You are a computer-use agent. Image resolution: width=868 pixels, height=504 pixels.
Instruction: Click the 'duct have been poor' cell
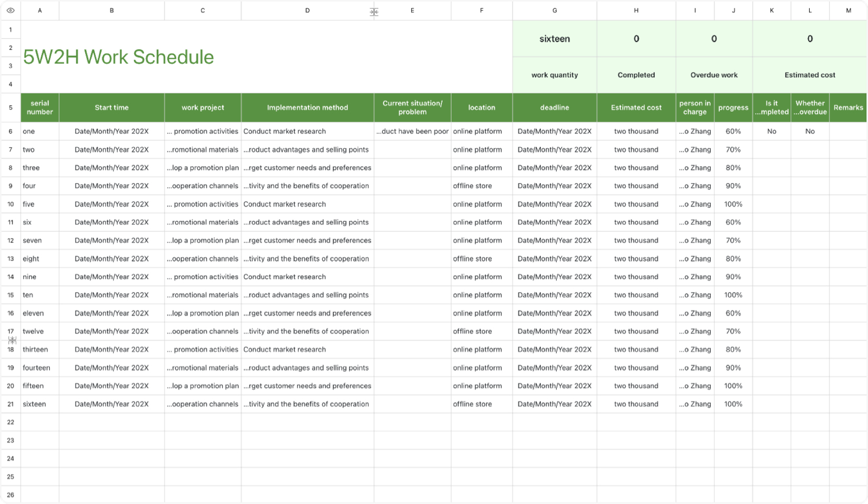coord(412,131)
